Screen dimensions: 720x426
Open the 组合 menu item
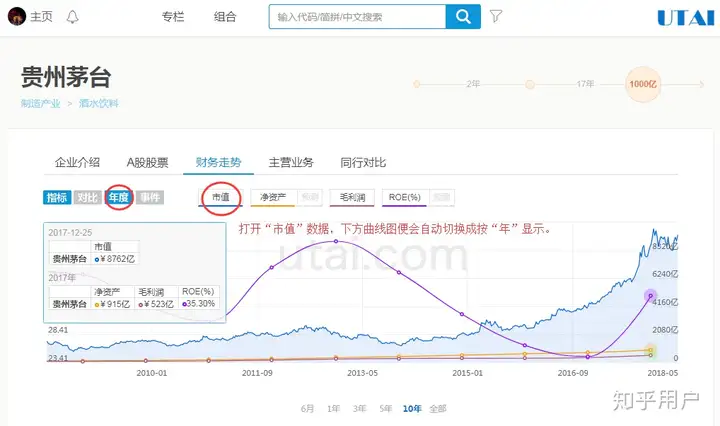click(x=225, y=17)
